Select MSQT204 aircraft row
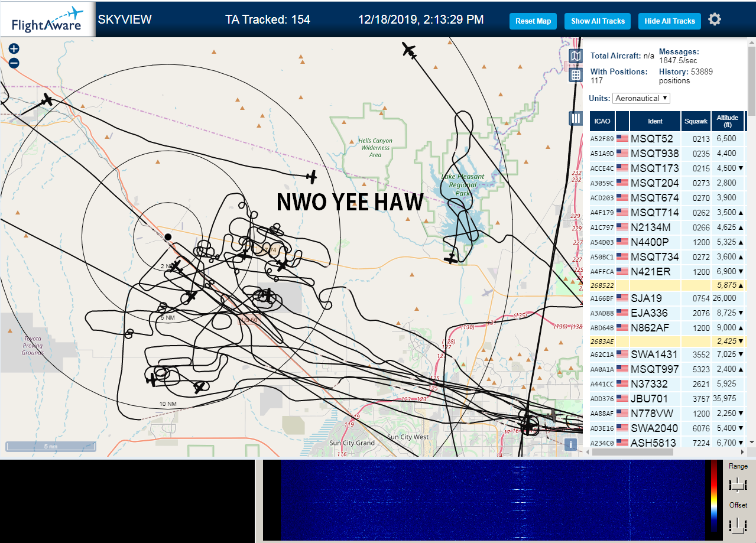The width and height of the screenshot is (756, 543). pyautogui.click(x=668, y=183)
